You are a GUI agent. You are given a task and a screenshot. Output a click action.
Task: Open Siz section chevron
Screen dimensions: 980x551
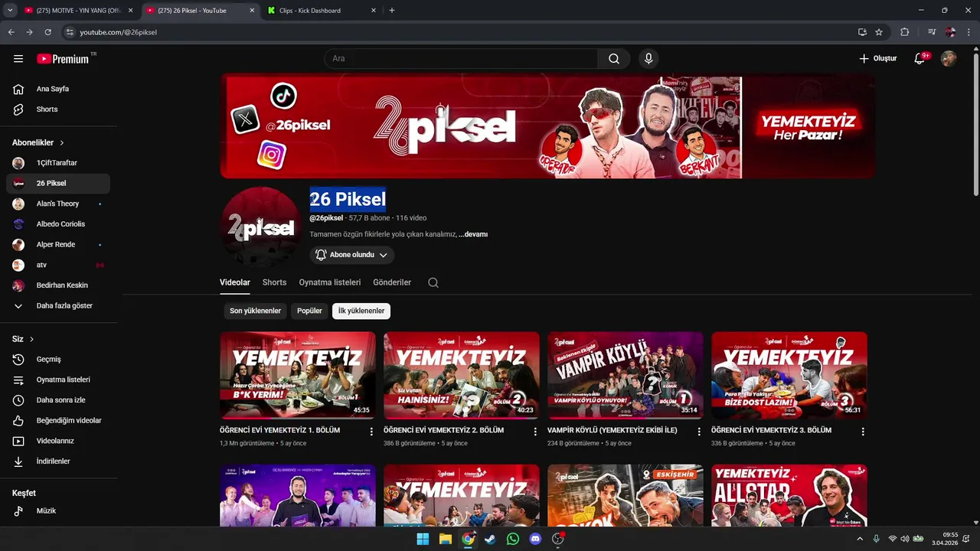tap(31, 339)
